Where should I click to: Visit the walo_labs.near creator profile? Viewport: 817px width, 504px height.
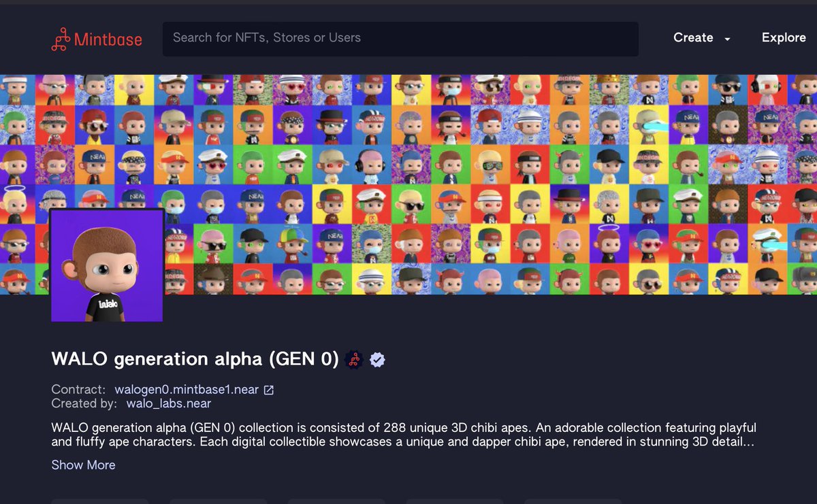169,403
